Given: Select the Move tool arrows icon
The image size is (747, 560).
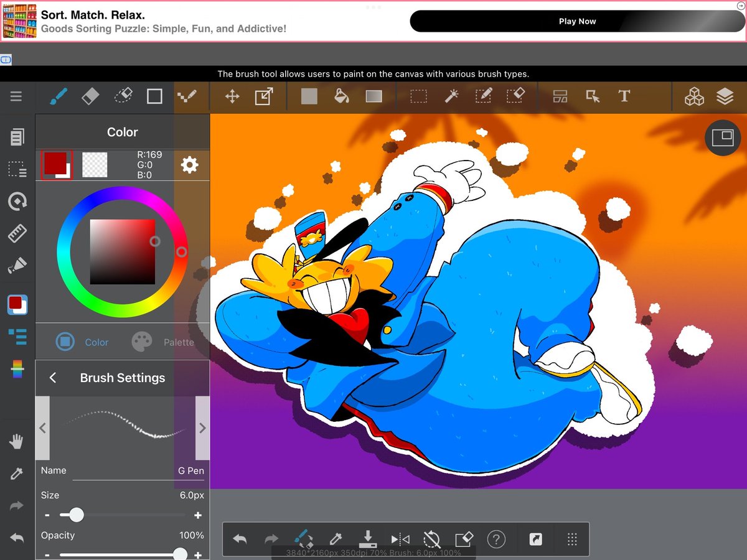Looking at the screenshot, I should (232, 96).
